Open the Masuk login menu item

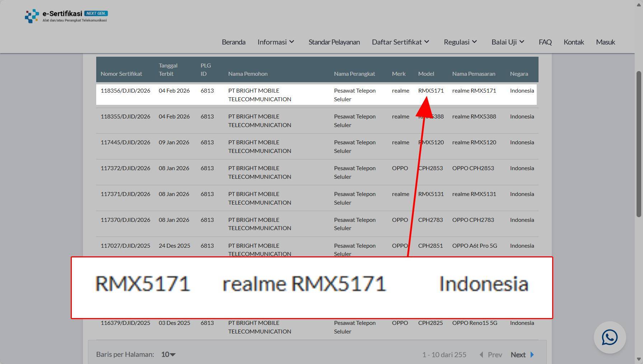point(605,42)
